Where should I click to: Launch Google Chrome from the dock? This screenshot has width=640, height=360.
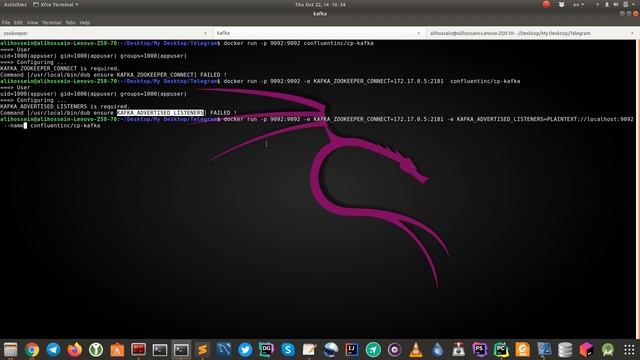(32, 350)
